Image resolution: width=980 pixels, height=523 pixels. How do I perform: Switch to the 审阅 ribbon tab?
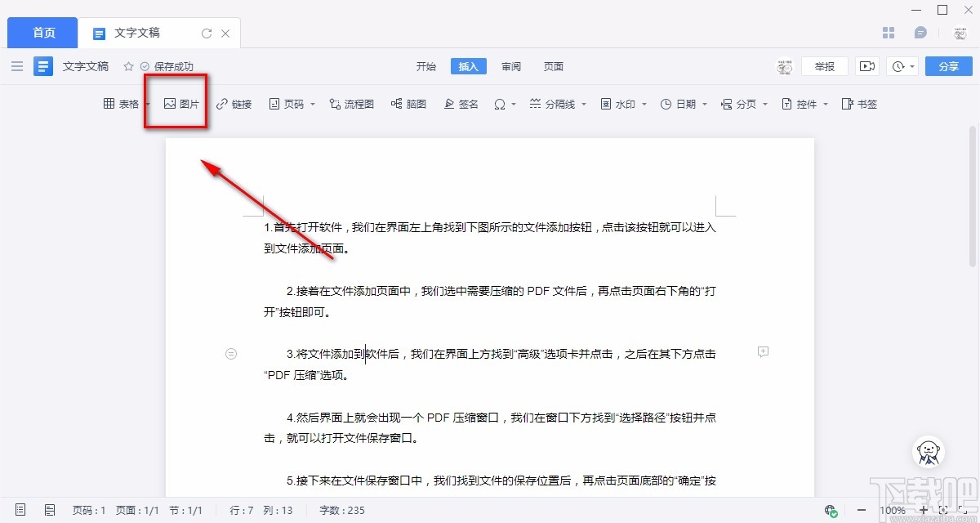510,66
